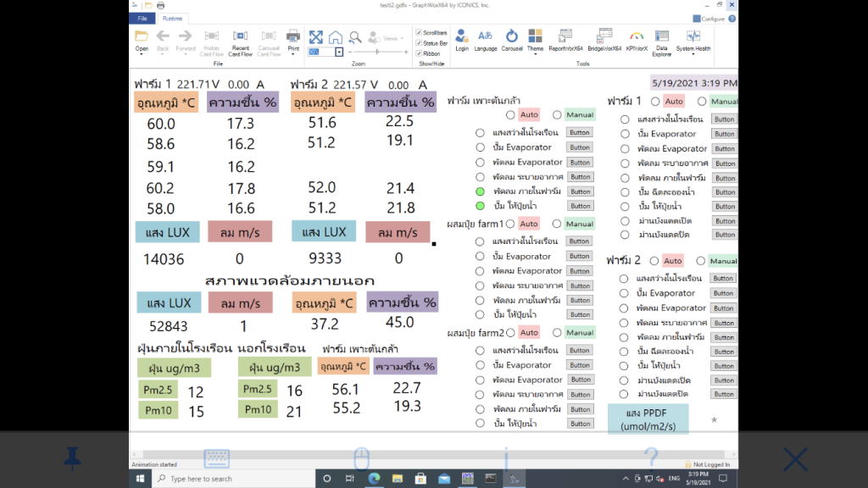868x488 pixels.
Task: Click the zoom slider plus button
Action: [x=406, y=52]
